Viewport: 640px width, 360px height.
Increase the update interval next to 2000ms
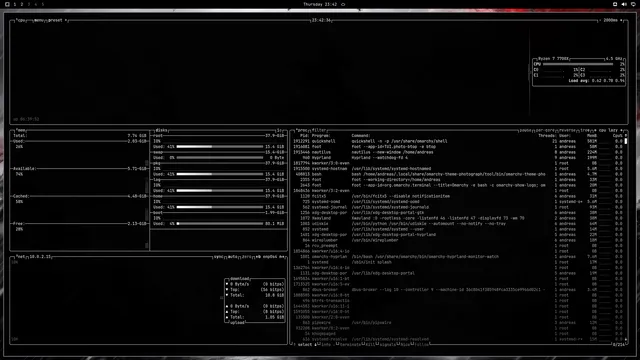(621, 20)
